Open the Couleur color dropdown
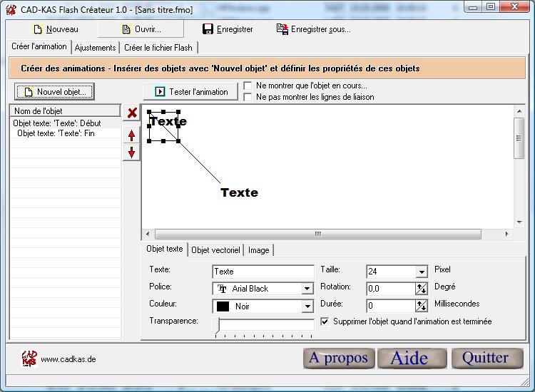Screen dimensions: 535x392 click(x=307, y=306)
